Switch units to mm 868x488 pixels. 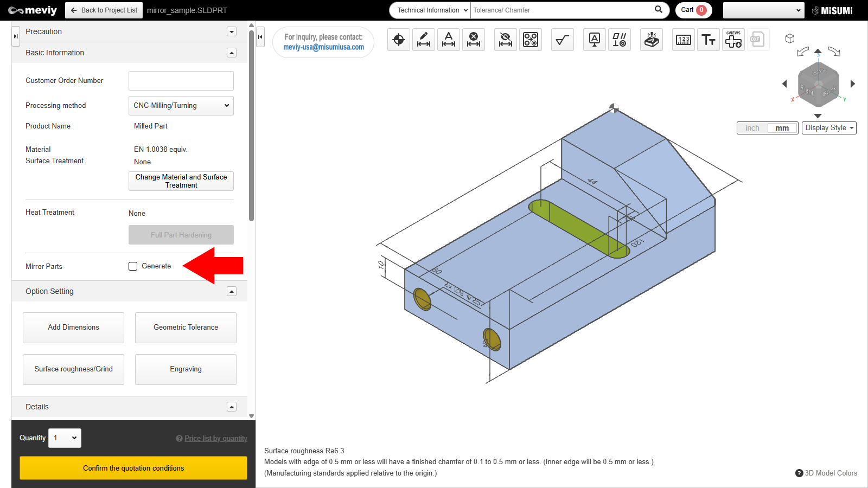782,128
